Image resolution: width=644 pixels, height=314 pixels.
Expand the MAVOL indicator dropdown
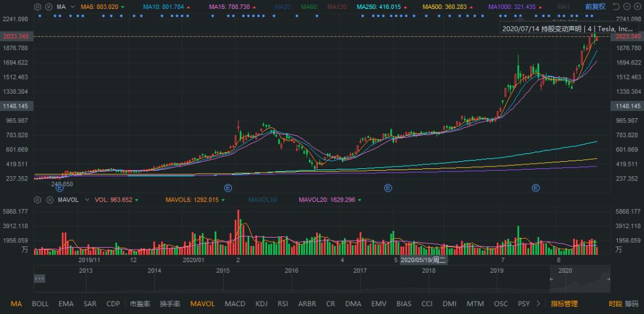86,199
